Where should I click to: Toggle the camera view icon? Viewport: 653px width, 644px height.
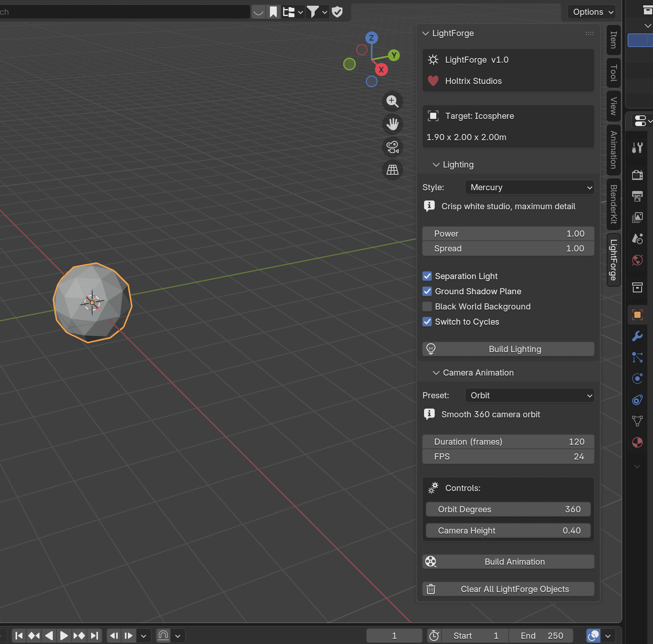[392, 147]
